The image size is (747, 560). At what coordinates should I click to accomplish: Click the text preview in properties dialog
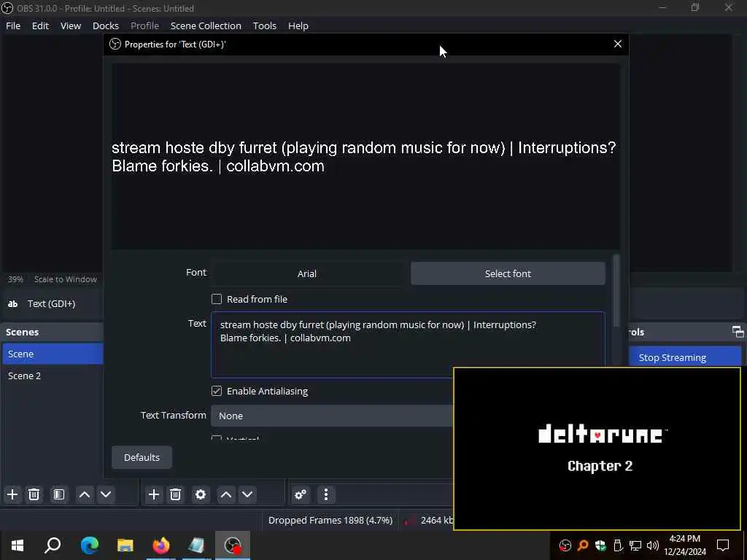tap(365, 156)
